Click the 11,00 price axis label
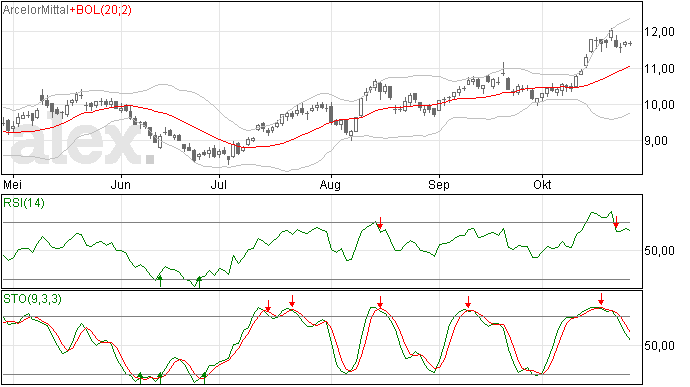The image size is (690, 387). (x=659, y=69)
